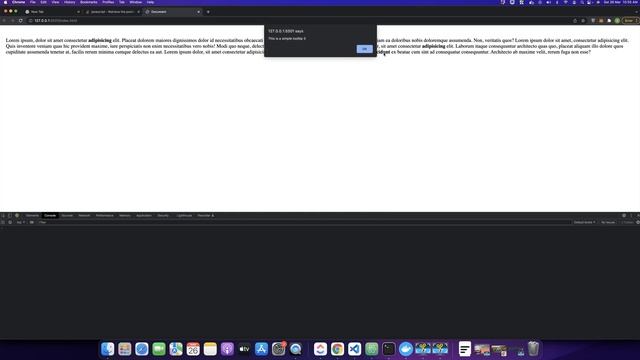The image size is (640, 360).
Task: Open the DevTools settings gear
Action: coord(624,216)
